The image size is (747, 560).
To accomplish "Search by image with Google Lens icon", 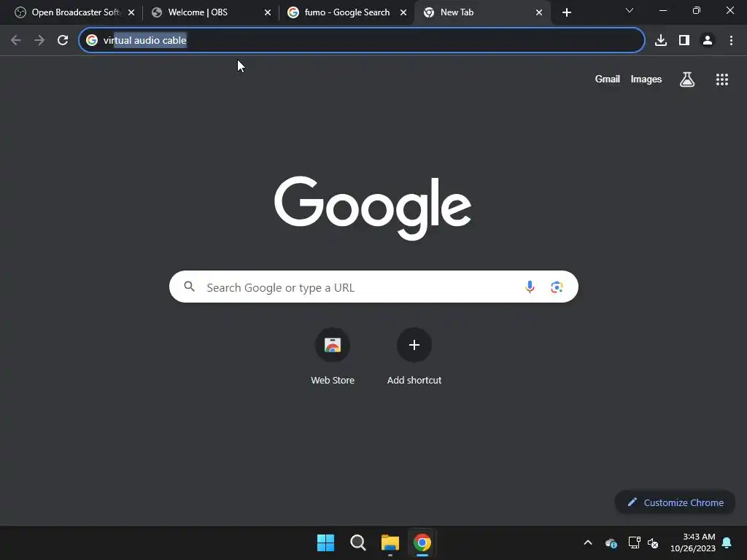I will pyautogui.click(x=557, y=287).
